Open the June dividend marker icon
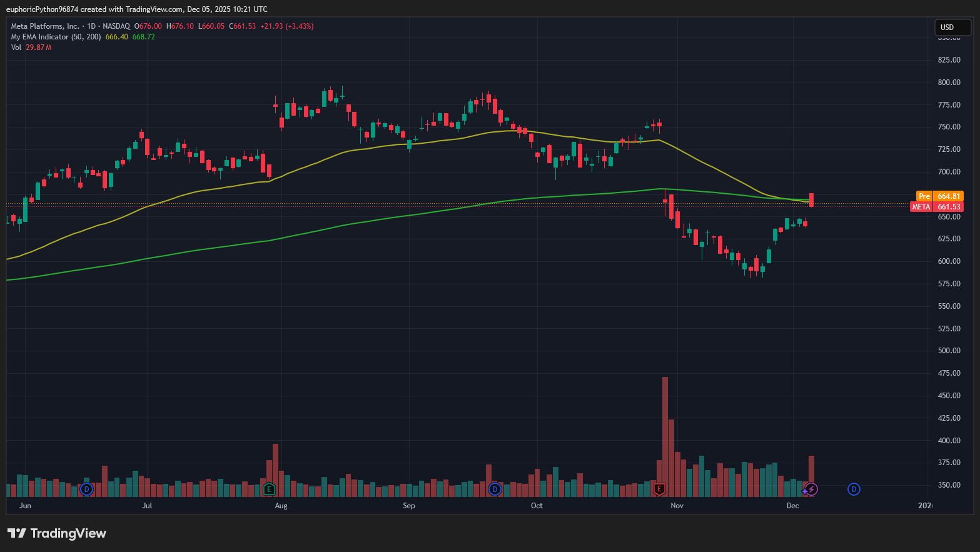Screen dimensions: 980x552 point(87,489)
